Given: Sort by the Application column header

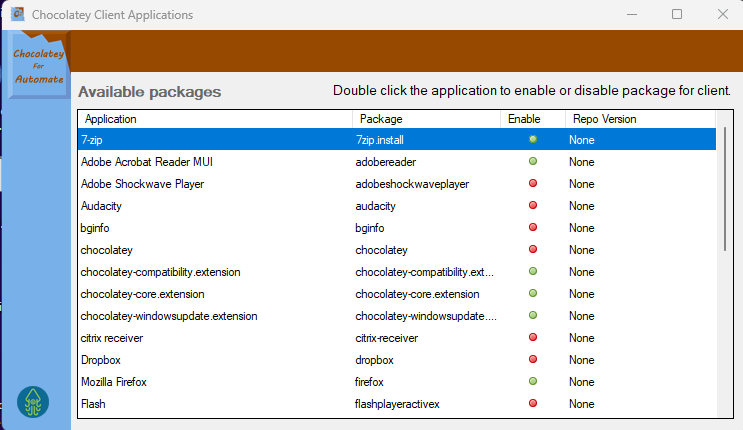Looking at the screenshot, I should tap(214, 119).
